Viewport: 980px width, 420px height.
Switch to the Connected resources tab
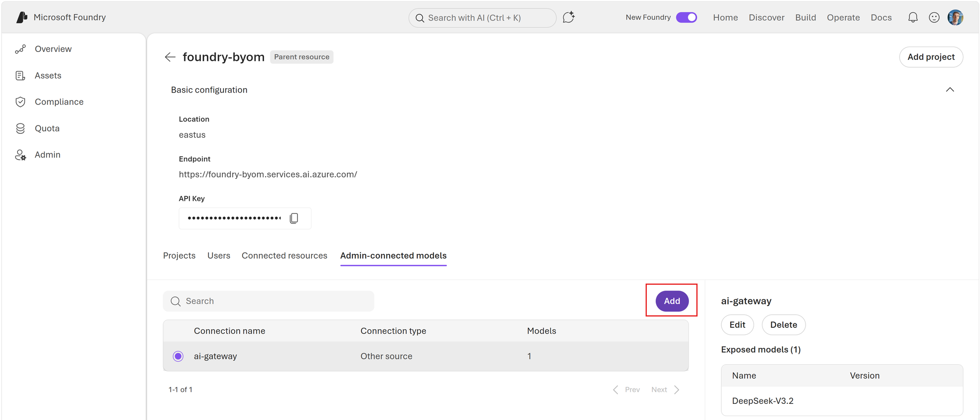[284, 256]
